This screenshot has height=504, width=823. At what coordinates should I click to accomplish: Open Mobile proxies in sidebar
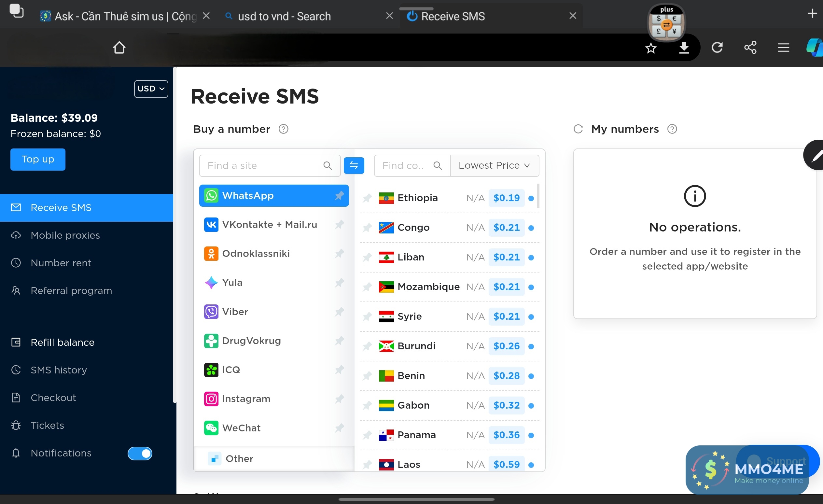(65, 235)
